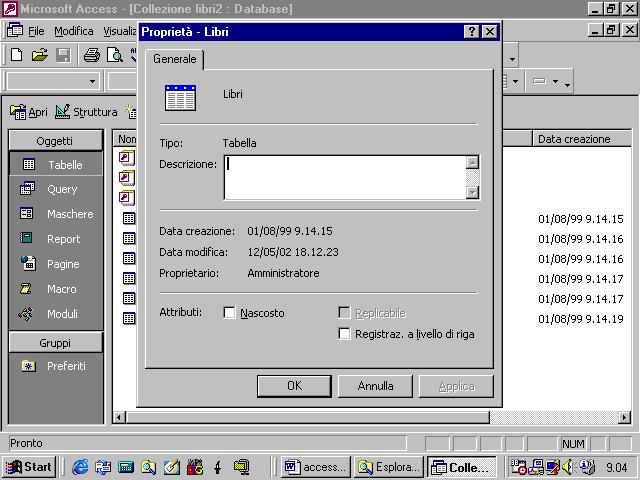This screenshot has height=480, width=640.
Task: Select the table dated 01/08/99 9.14.19
Action: [129, 318]
